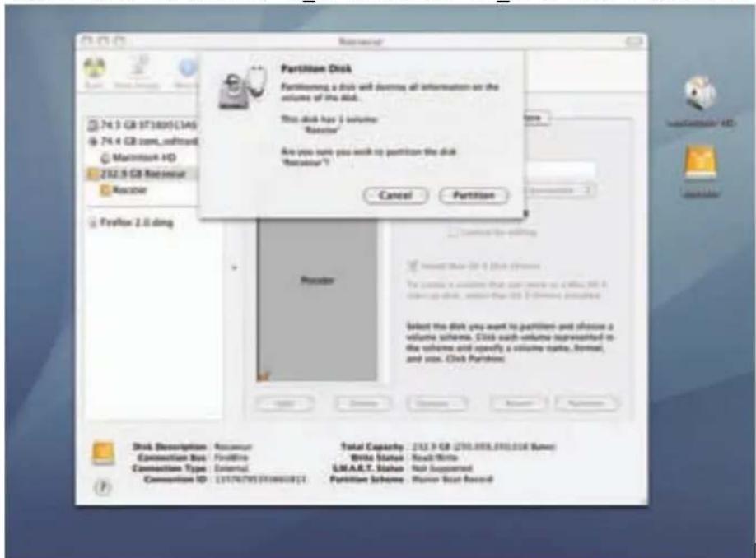Select the 232.9 GB external disk

click(141, 174)
